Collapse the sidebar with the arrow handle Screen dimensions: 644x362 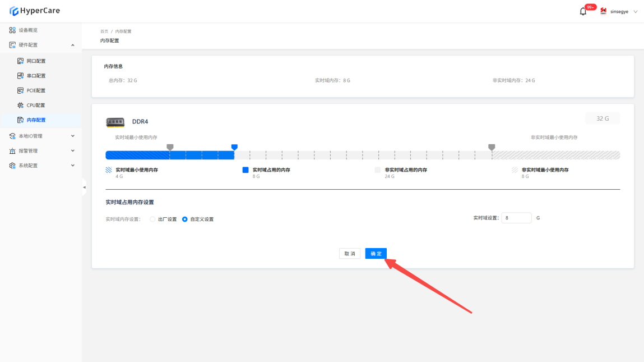[x=84, y=187]
